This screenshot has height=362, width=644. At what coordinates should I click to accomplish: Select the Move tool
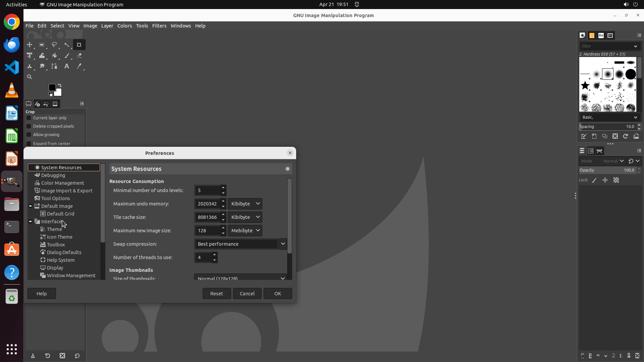[x=30, y=45]
